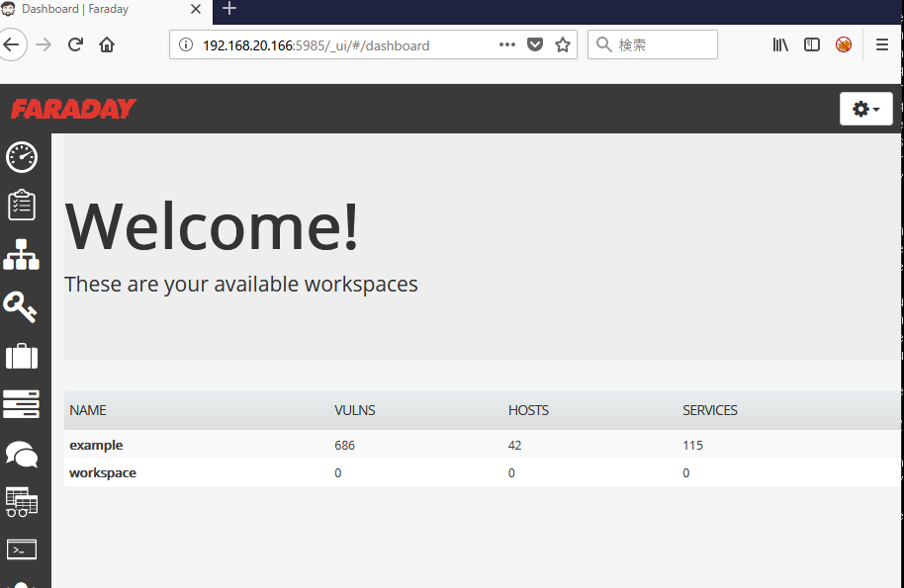The image size is (904, 588).
Task: Open the Credentials key icon
Action: click(20, 306)
